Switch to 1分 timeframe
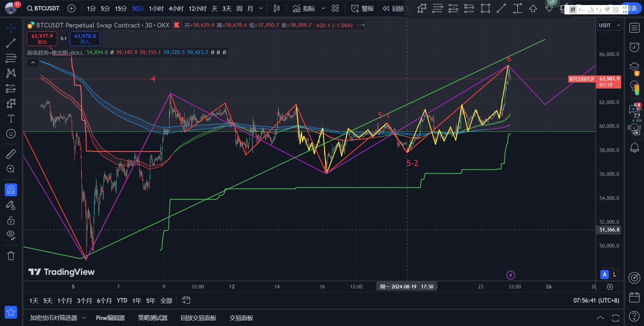 point(91,8)
